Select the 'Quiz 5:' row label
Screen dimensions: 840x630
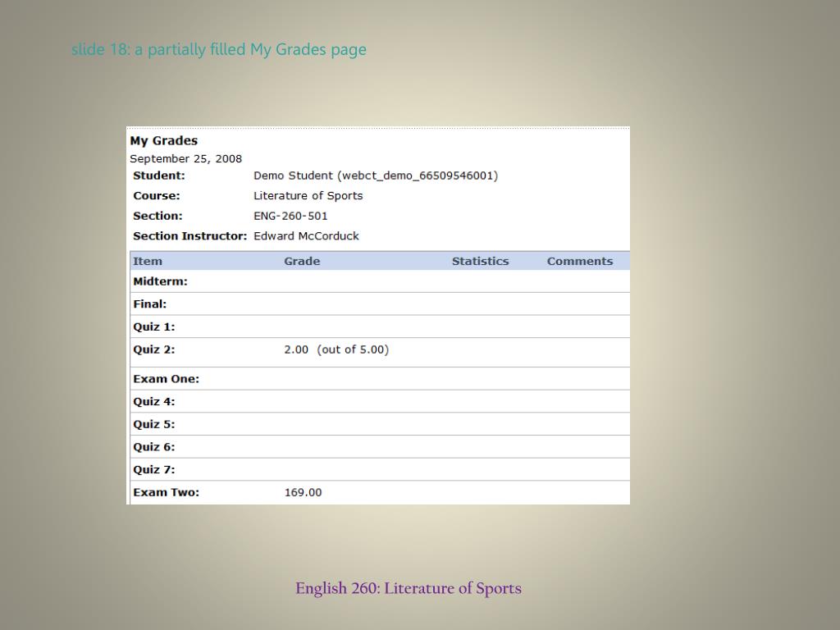point(154,424)
